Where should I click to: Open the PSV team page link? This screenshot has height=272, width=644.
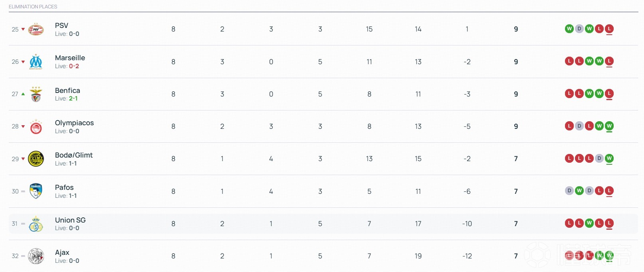(x=61, y=26)
